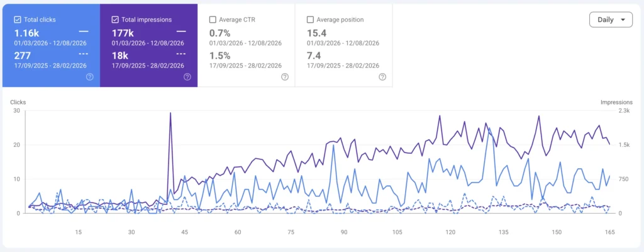This screenshot has width=644, height=252.
Task: Click the Average position card label
Action: coord(340,20)
